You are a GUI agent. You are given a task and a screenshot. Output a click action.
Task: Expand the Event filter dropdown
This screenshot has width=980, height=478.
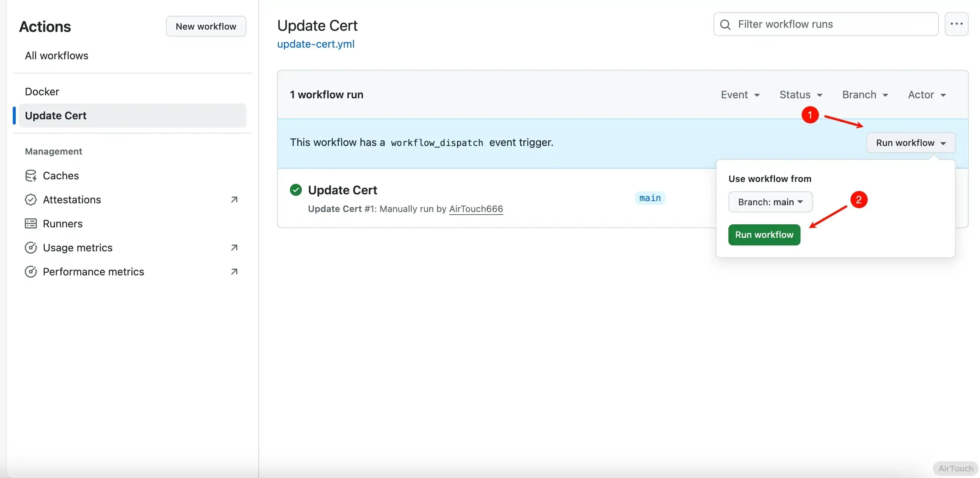740,95
